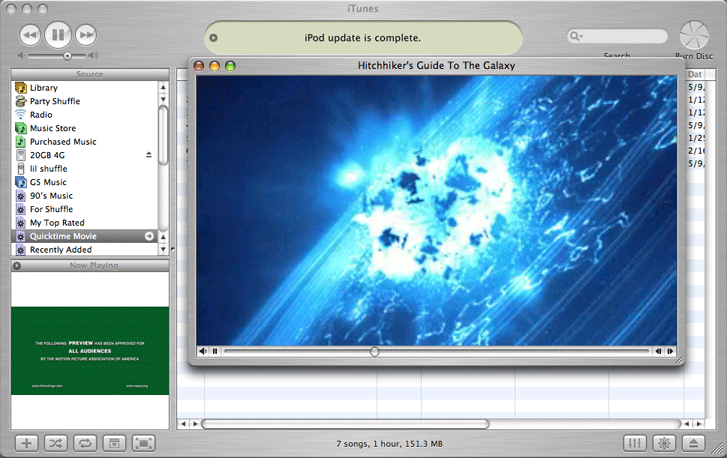This screenshot has width=727, height=458.
Task: Click the arrow in the iPod status display
Action: pyautogui.click(x=213, y=38)
